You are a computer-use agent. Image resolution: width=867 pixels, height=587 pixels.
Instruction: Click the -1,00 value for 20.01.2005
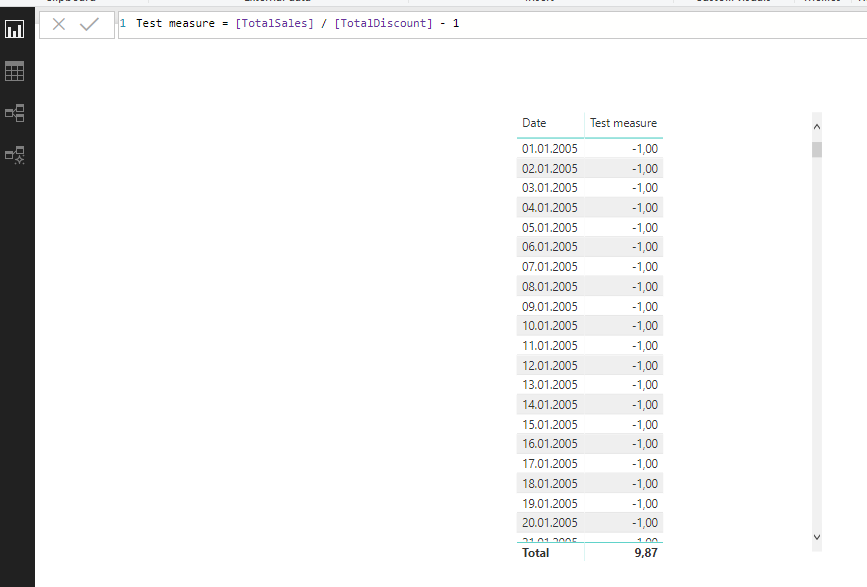pyautogui.click(x=645, y=523)
